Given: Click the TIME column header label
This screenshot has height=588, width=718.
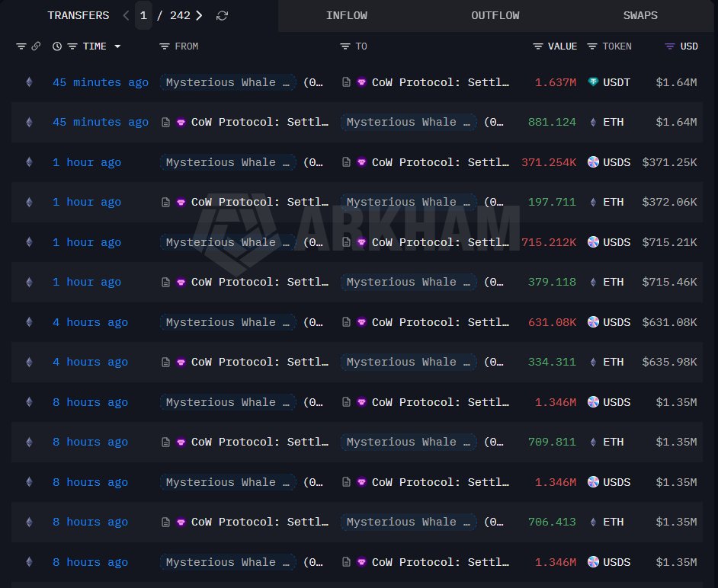Looking at the screenshot, I should click(x=95, y=46).
